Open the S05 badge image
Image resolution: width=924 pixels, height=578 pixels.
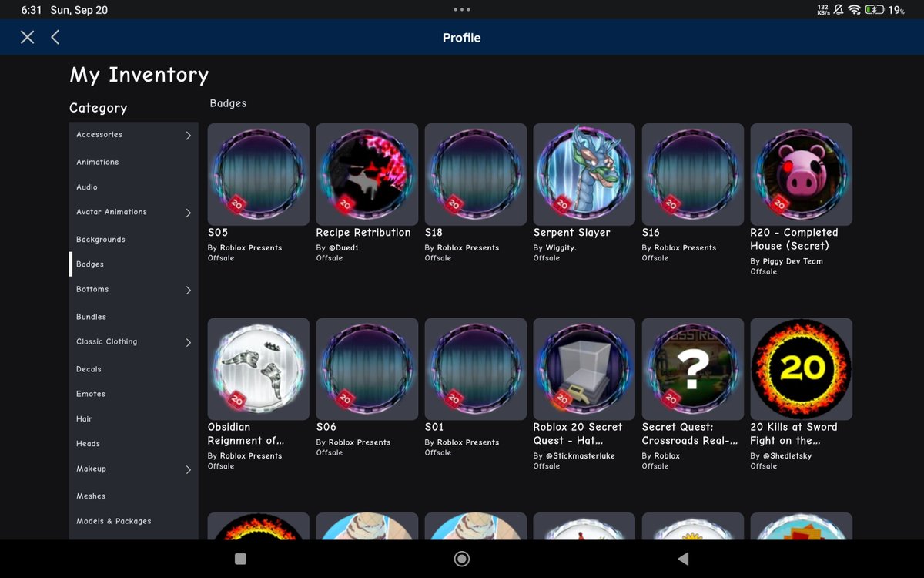(259, 174)
